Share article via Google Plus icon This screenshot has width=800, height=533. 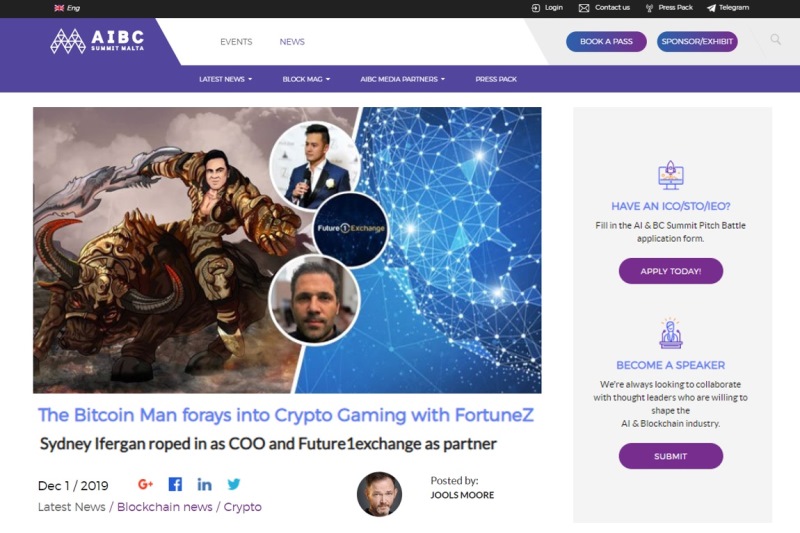145,484
